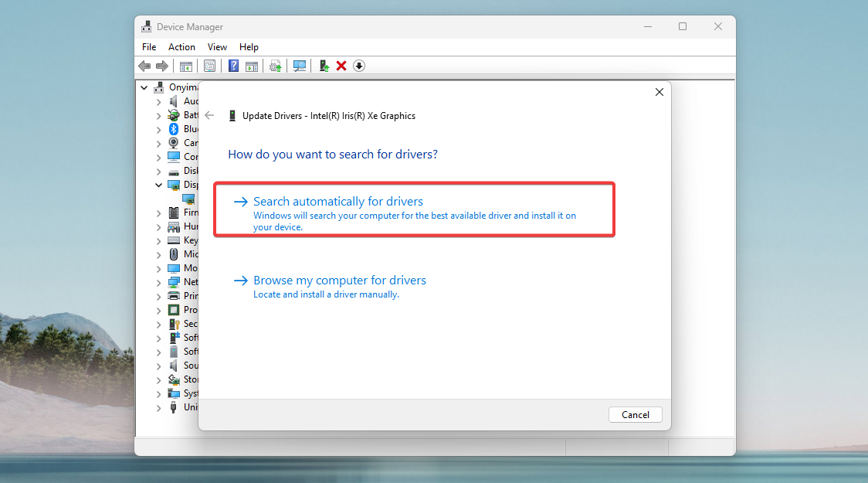Choose Browse my computer for drivers

(330, 287)
